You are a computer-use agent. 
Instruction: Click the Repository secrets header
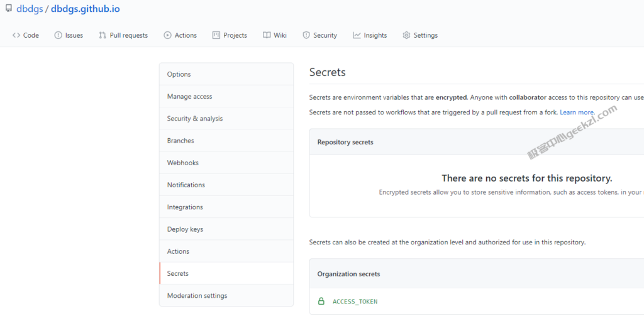click(x=345, y=142)
